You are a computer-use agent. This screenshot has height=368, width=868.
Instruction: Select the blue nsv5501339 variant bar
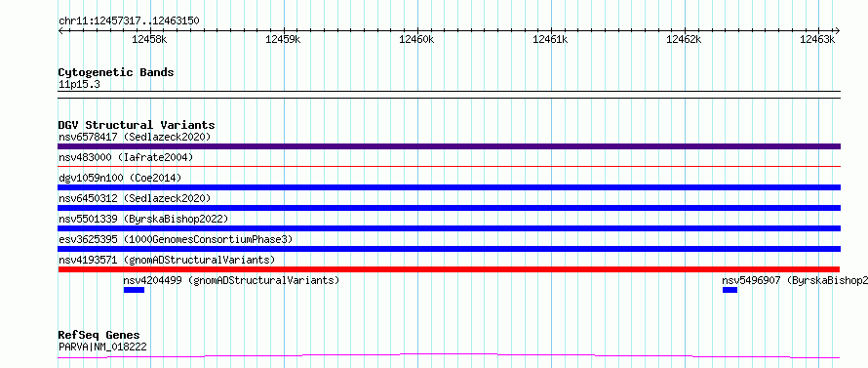pyautogui.click(x=449, y=228)
